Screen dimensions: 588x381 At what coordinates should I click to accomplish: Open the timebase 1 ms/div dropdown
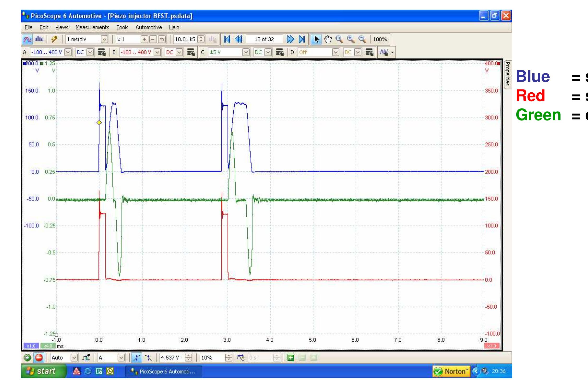105,39
